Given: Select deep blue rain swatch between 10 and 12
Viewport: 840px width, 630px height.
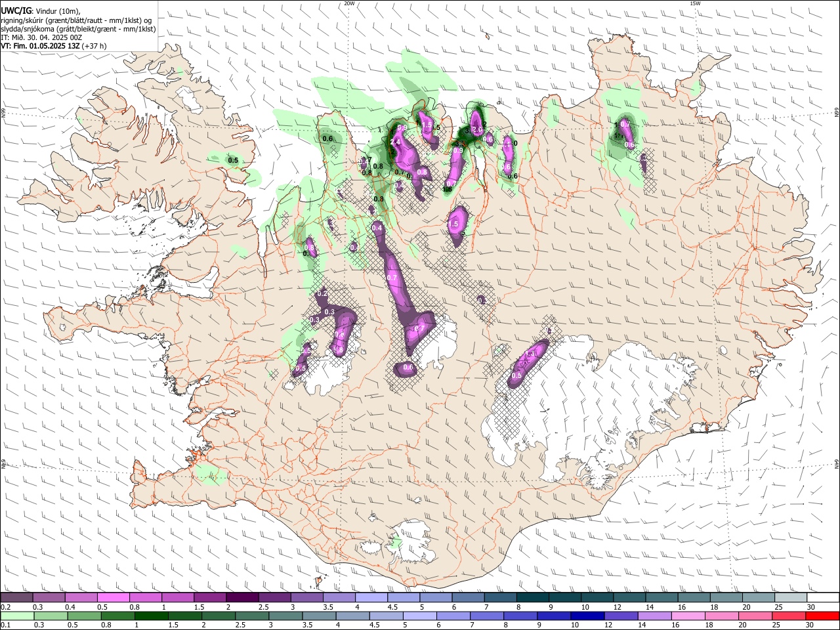Looking at the screenshot, I should click(587, 616).
